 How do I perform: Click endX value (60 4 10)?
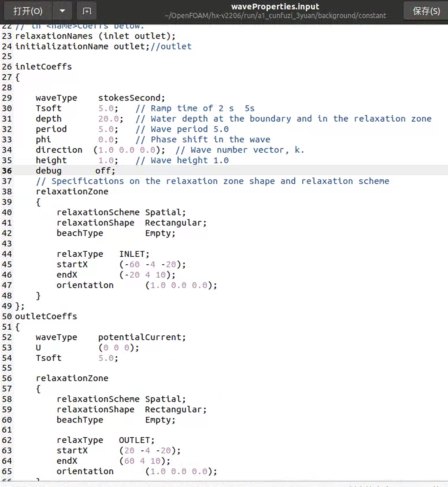coord(144,461)
